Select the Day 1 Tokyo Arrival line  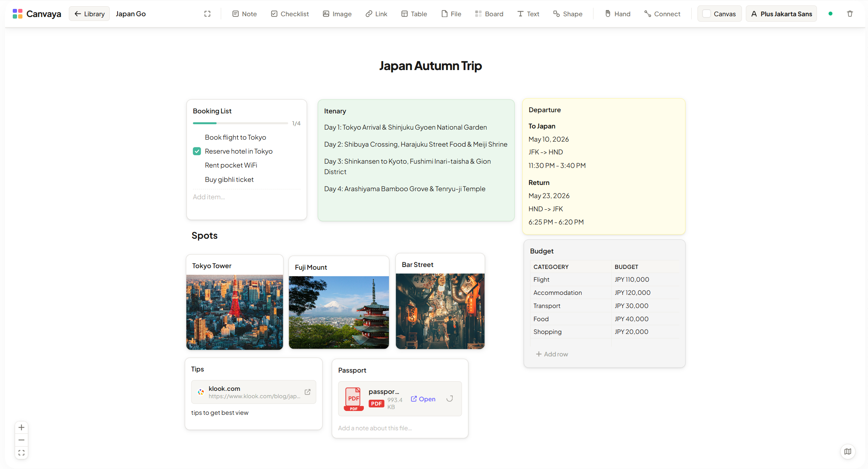pyautogui.click(x=406, y=127)
